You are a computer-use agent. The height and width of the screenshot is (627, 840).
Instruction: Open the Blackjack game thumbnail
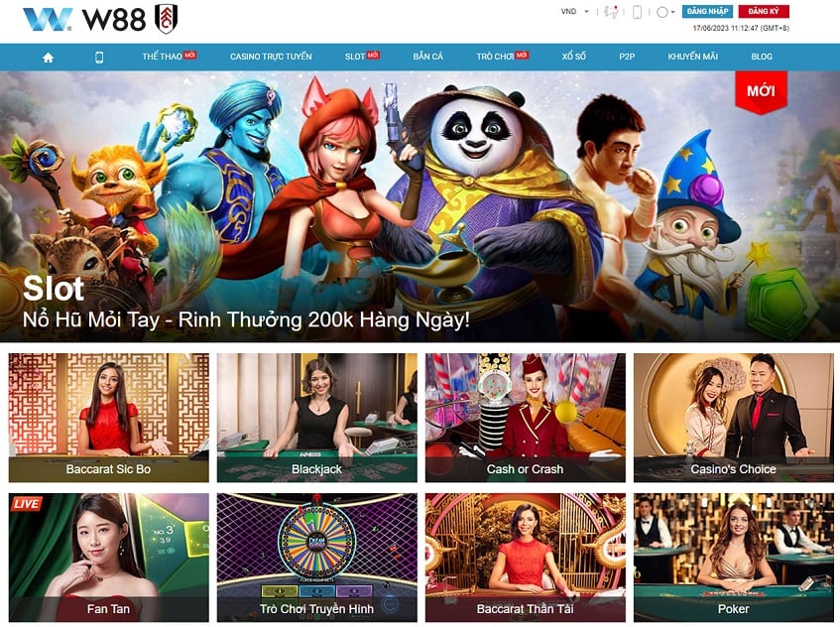(x=316, y=418)
